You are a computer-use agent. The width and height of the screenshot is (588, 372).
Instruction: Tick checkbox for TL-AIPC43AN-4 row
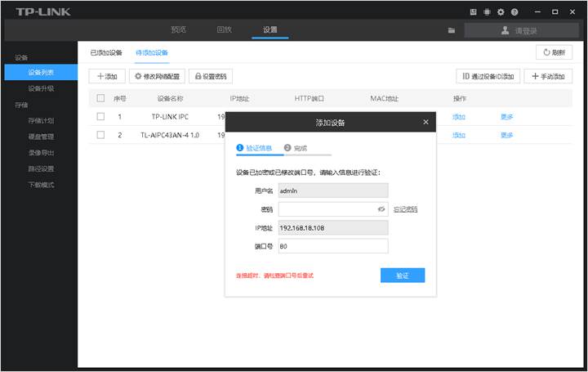pos(100,135)
